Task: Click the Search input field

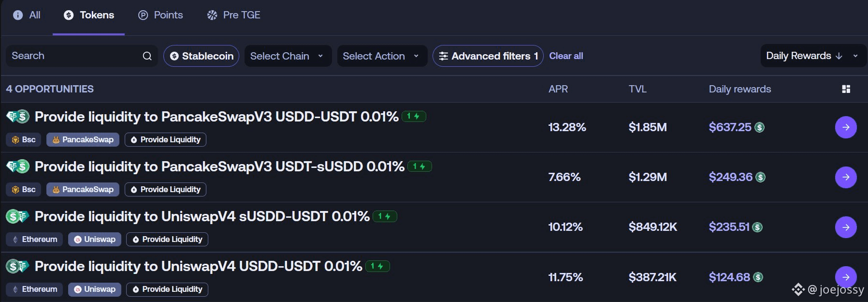Action: 72,56
